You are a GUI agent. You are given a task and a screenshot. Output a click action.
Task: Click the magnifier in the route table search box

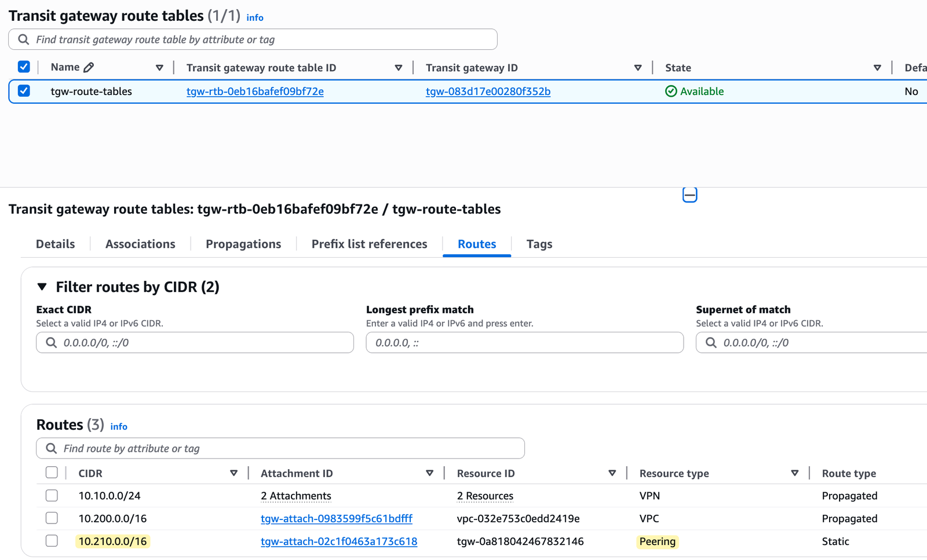23,39
